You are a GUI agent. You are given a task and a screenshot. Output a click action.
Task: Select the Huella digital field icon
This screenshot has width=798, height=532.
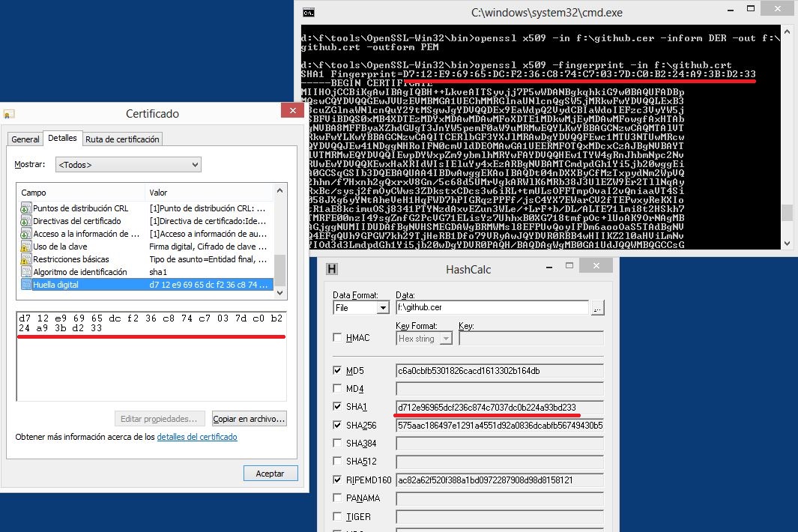coord(25,285)
